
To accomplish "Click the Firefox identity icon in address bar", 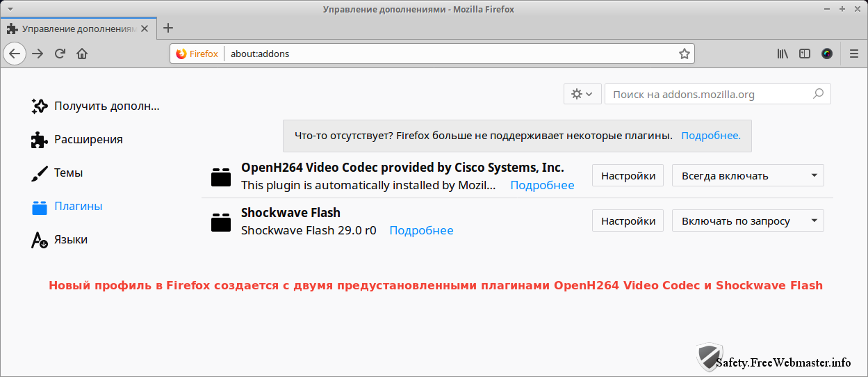I will (x=197, y=54).
